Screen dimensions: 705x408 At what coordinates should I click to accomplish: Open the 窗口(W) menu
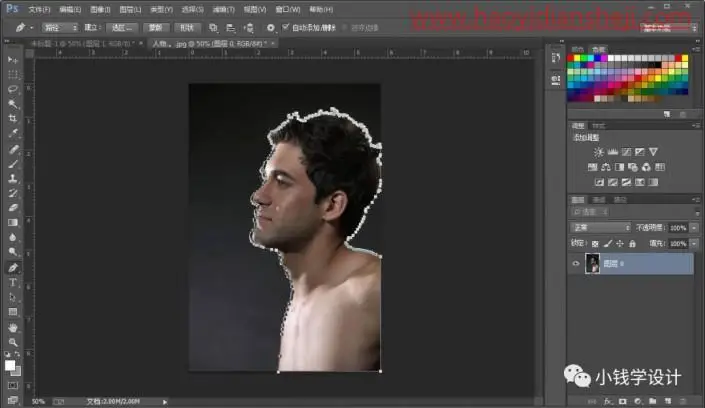point(288,9)
